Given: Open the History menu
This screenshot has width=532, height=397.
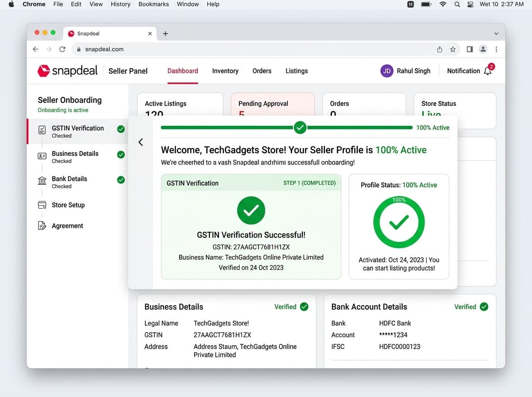Looking at the screenshot, I should coord(121,4).
